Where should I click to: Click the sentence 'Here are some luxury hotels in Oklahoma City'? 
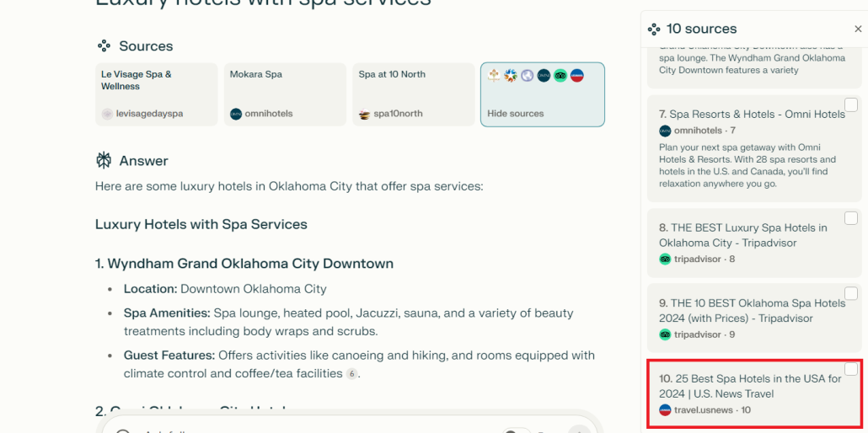click(289, 186)
